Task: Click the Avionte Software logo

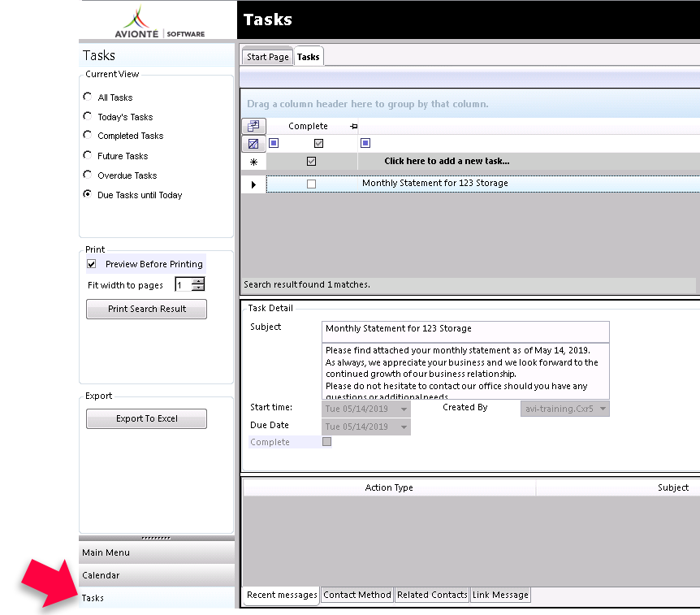Action: (x=159, y=21)
